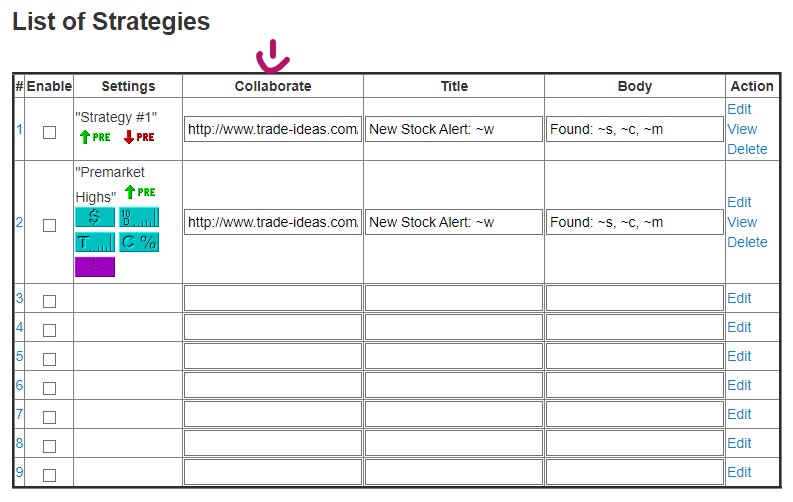Viewport: 793px width, 502px height.
Task: Click the teal T volume today icon
Action: (95, 242)
